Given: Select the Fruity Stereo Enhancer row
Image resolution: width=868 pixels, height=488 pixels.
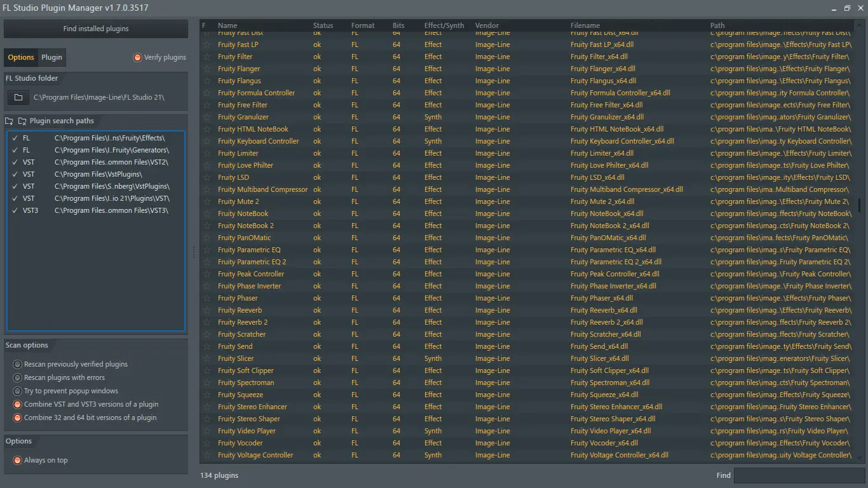Looking at the screenshot, I should click(527, 407).
